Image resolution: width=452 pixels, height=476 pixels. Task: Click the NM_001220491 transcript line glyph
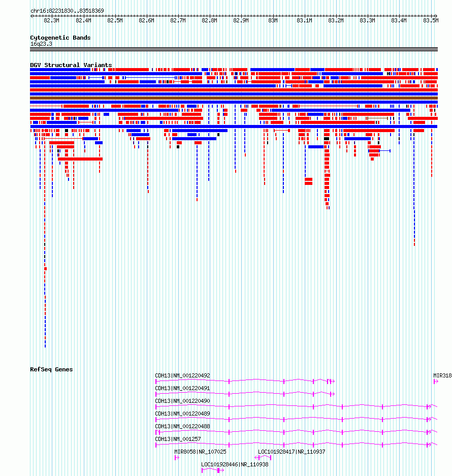(x=245, y=394)
